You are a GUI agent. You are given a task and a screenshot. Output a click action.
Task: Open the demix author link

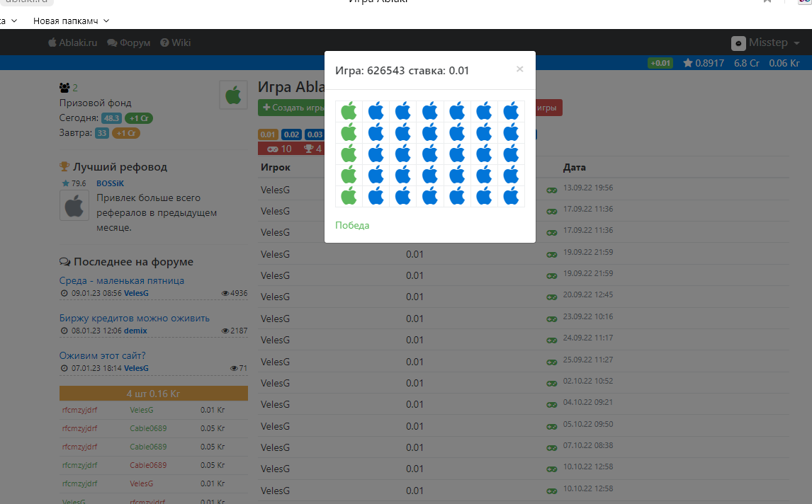135,331
